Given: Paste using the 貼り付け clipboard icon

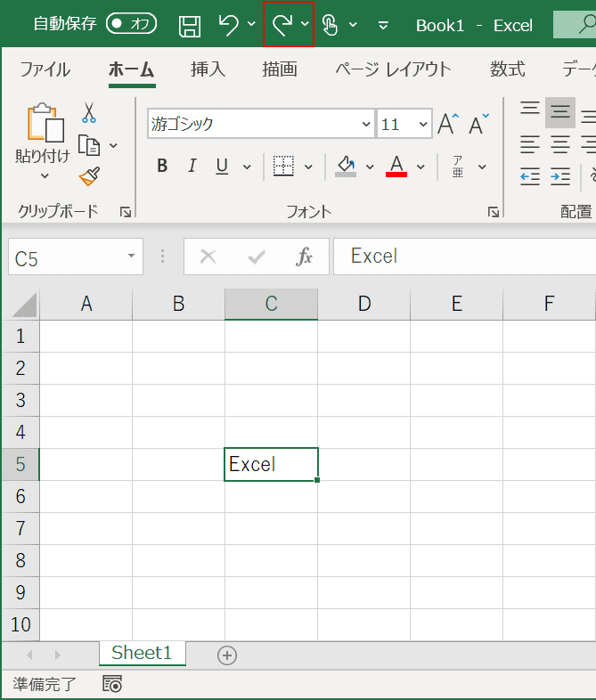Looking at the screenshot, I should (x=45, y=122).
